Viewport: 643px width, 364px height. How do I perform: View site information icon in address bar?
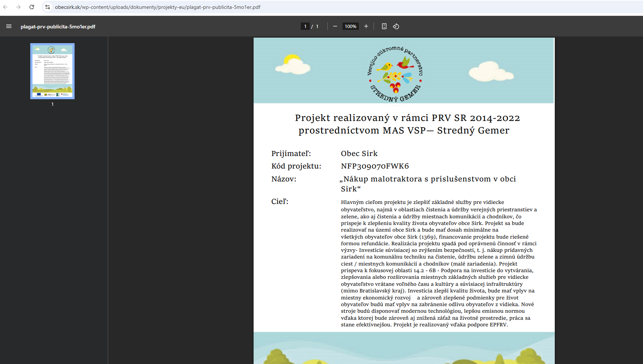pos(48,7)
